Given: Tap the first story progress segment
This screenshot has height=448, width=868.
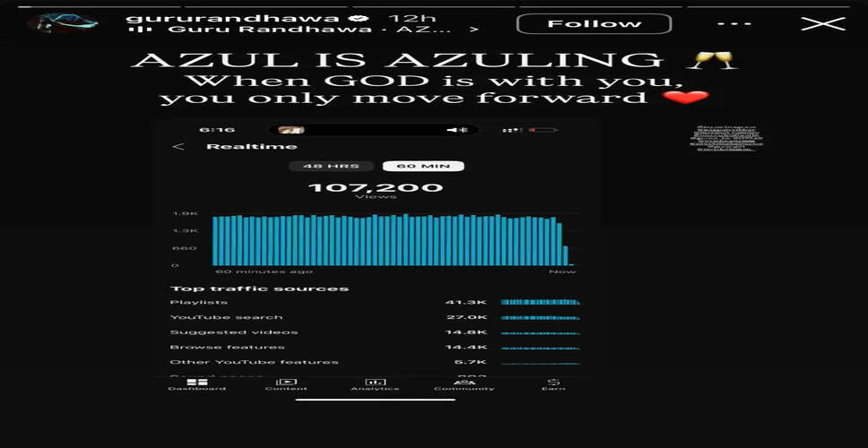Looking at the screenshot, I should point(98,6).
